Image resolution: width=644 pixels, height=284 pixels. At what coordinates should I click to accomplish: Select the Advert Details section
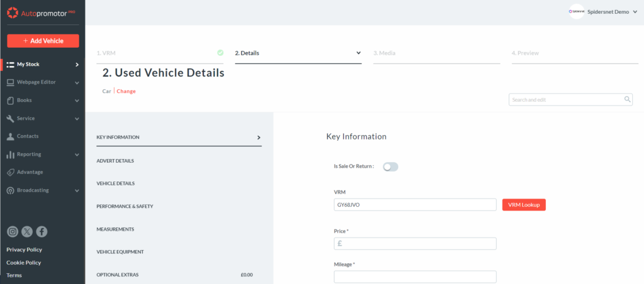pos(115,161)
